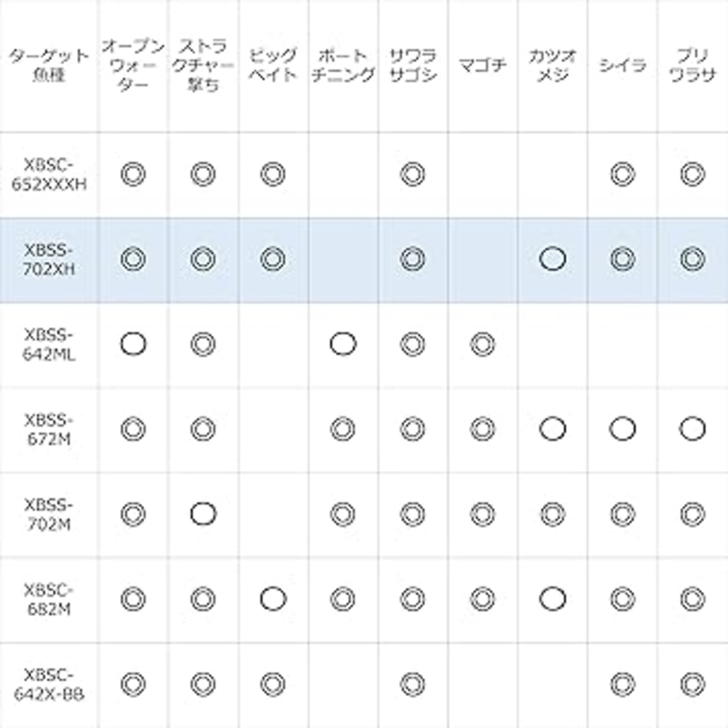Select the XBSS-702XH model row label

click(49, 259)
